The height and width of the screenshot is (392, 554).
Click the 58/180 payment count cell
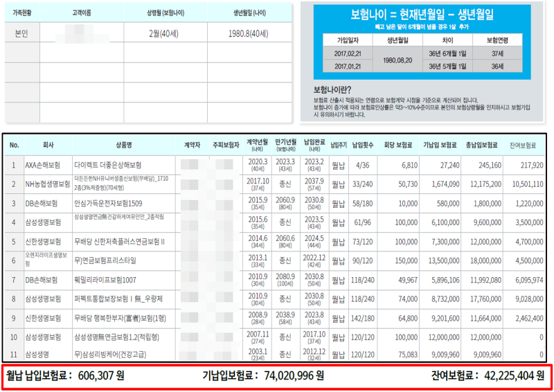pos(362,204)
